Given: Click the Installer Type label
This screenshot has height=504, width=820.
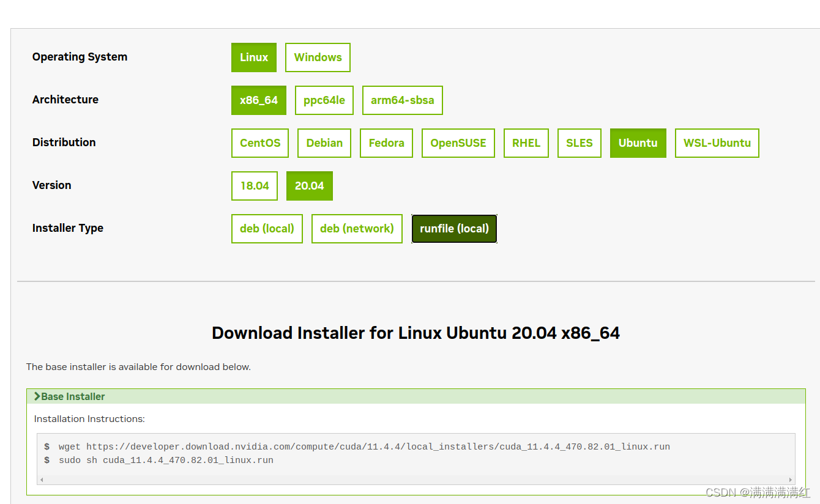Looking at the screenshot, I should [x=68, y=228].
